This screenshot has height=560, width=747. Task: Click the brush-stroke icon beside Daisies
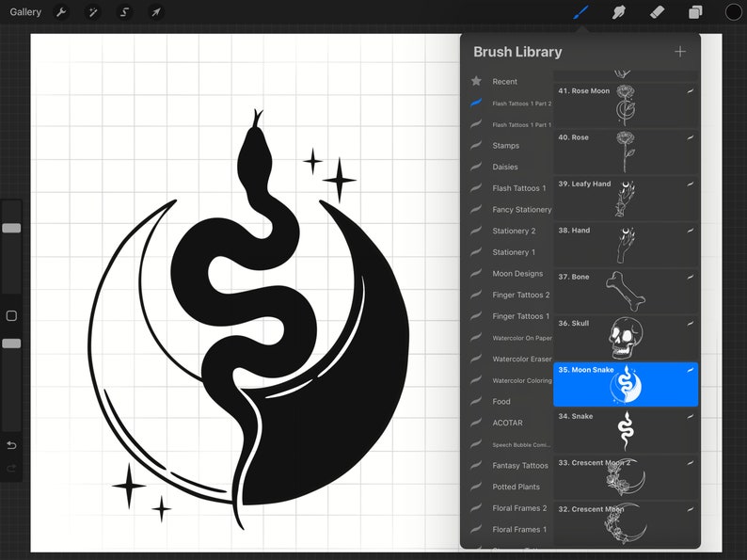476,167
